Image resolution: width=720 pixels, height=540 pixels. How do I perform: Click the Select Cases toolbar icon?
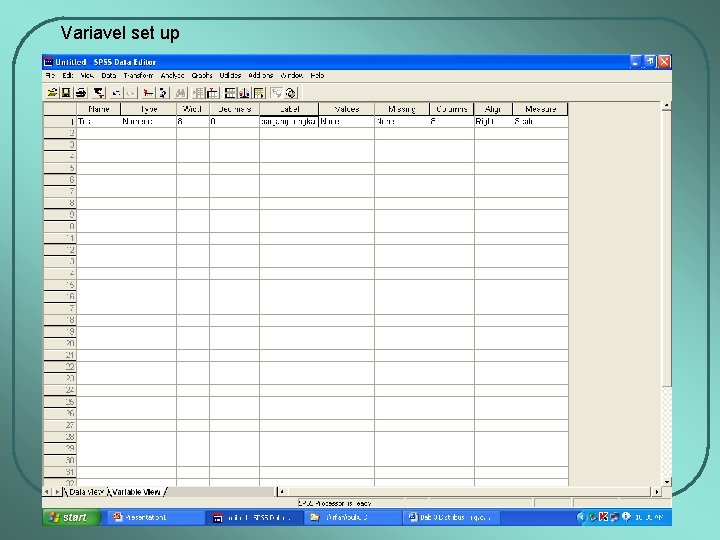(259, 93)
